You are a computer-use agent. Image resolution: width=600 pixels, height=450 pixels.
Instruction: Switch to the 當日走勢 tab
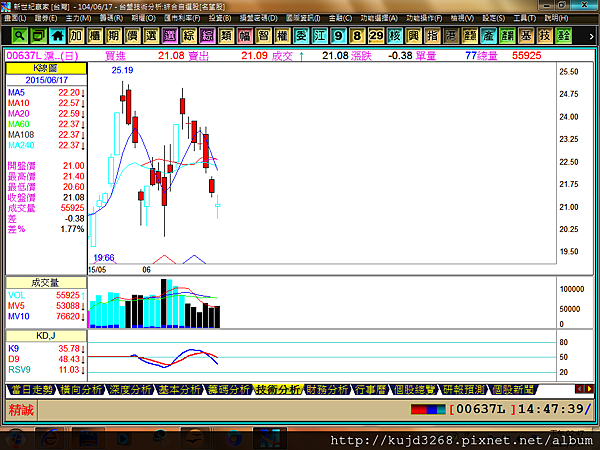(32, 390)
